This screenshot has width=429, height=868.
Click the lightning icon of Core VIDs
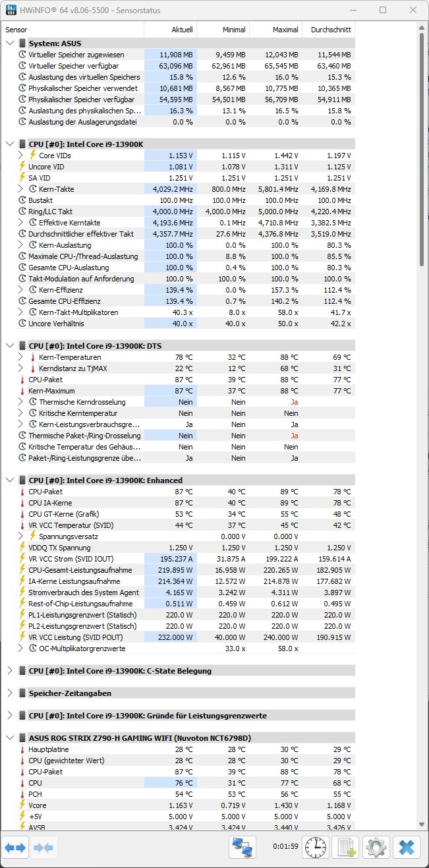33,155
